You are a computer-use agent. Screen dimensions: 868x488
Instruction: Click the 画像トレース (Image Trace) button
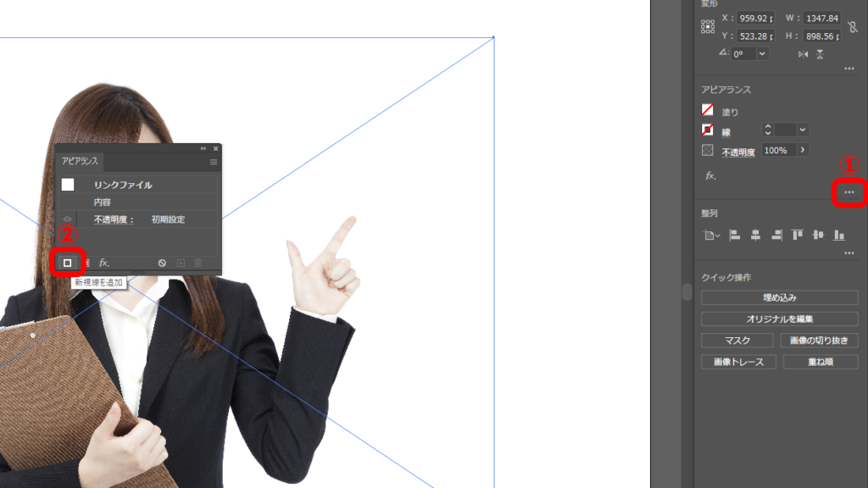738,362
